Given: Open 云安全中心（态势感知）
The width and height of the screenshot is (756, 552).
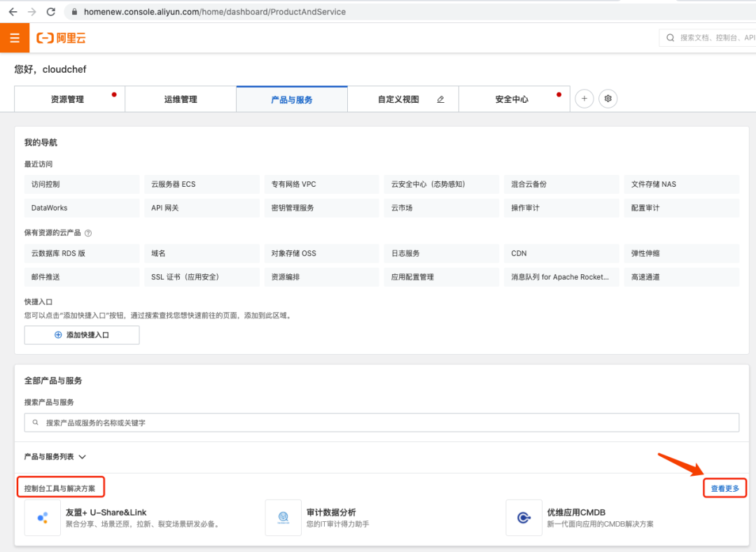Looking at the screenshot, I should tap(441, 184).
